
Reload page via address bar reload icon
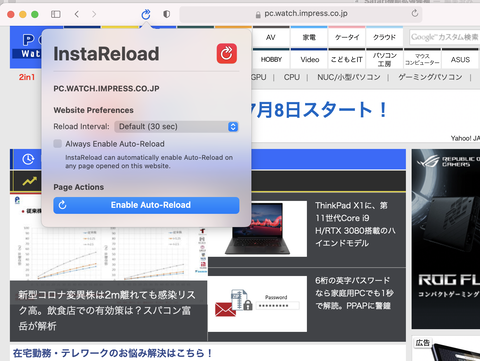tap(415, 13)
